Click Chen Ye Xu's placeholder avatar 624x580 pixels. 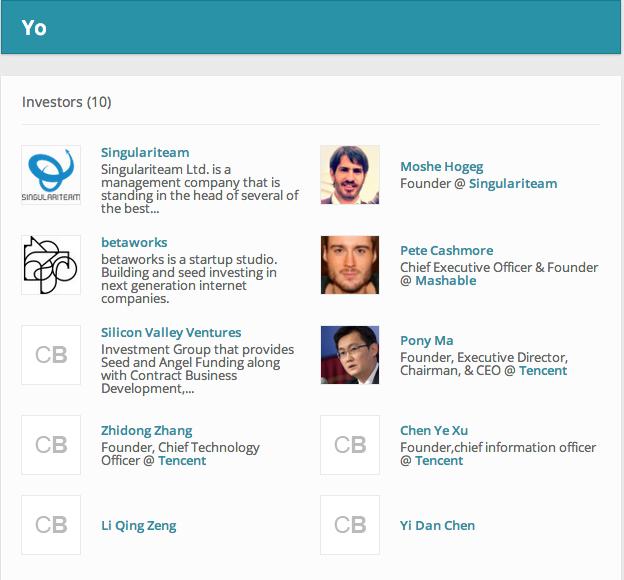click(350, 445)
